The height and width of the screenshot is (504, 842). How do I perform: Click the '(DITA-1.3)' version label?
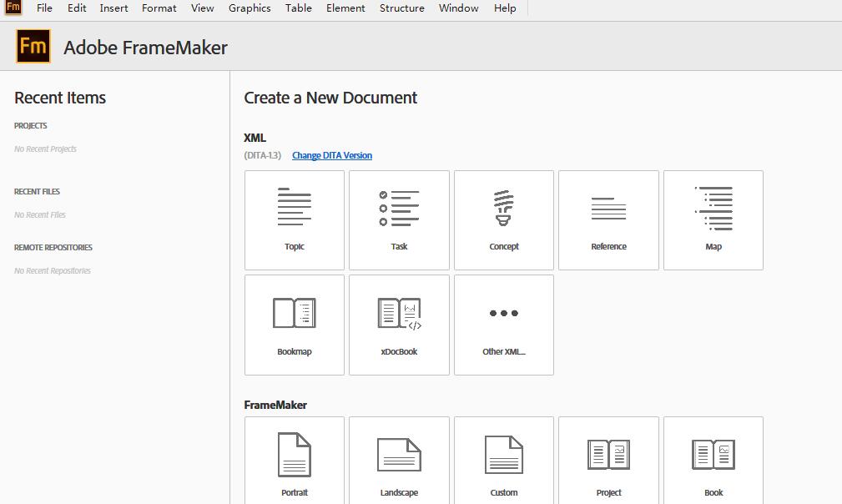point(263,155)
